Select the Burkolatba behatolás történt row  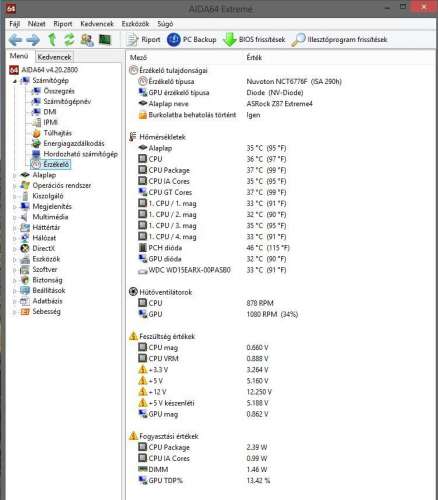tap(199, 115)
